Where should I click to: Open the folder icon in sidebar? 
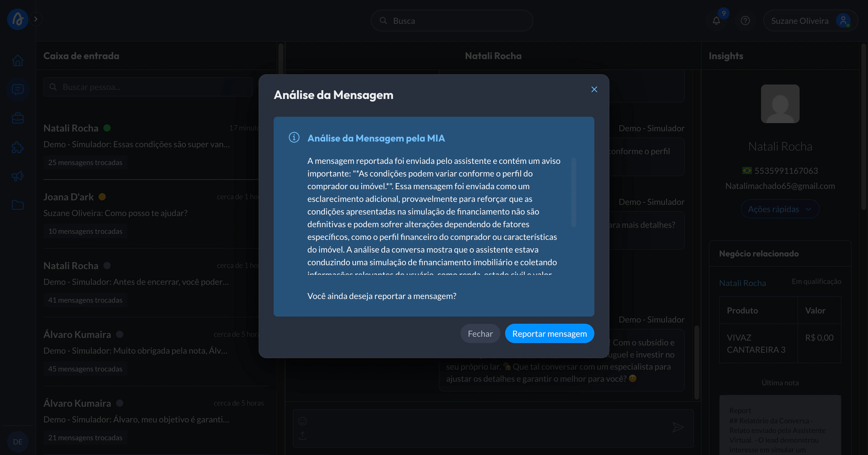[x=17, y=205]
